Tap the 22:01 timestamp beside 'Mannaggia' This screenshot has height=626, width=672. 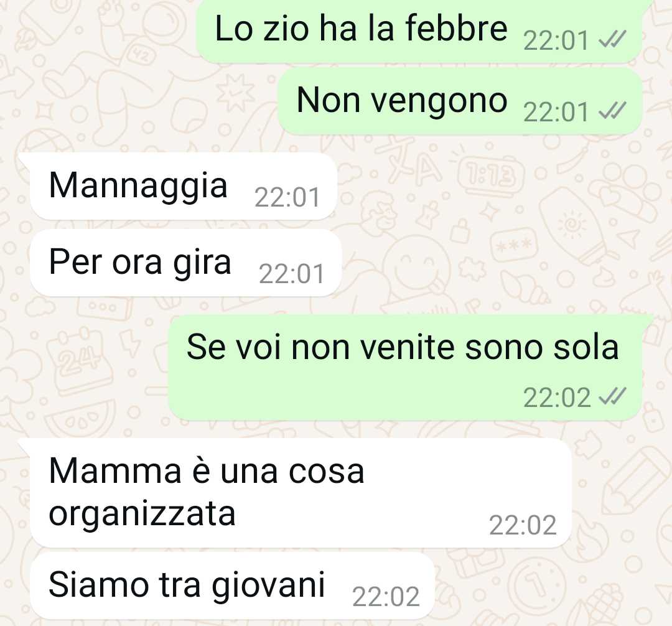pyautogui.click(x=287, y=197)
